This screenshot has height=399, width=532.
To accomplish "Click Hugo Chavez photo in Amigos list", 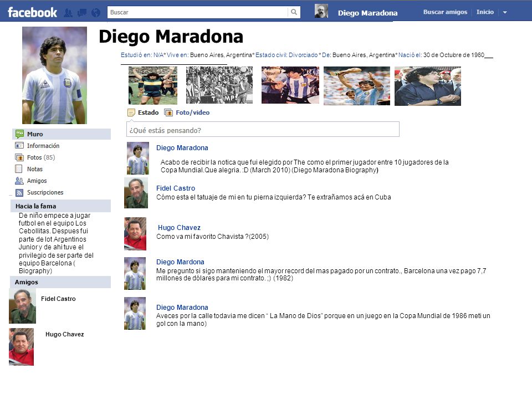I will 22,347.
